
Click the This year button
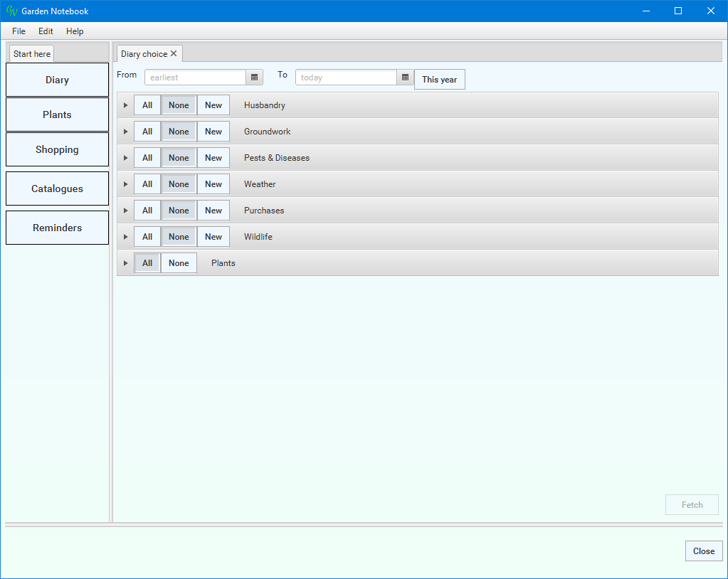click(x=439, y=80)
